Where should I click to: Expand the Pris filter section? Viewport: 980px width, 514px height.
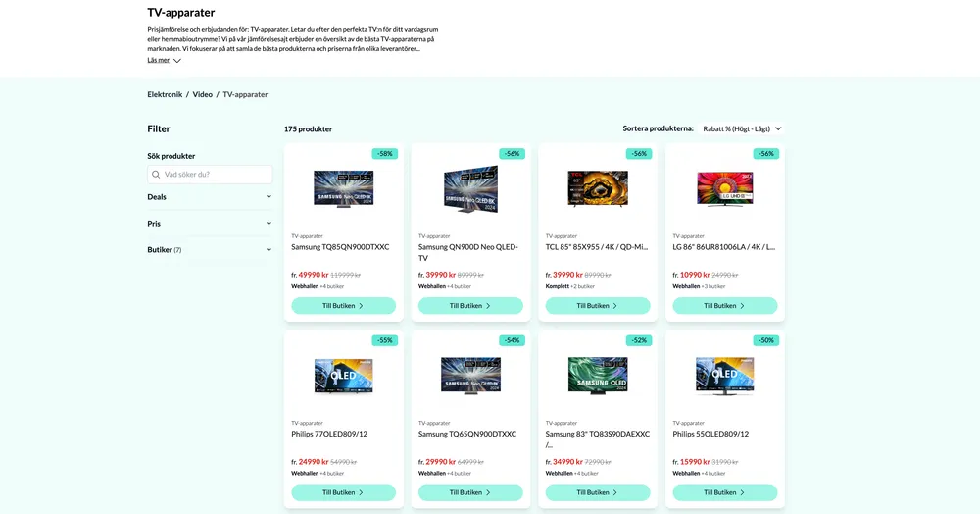pos(210,224)
